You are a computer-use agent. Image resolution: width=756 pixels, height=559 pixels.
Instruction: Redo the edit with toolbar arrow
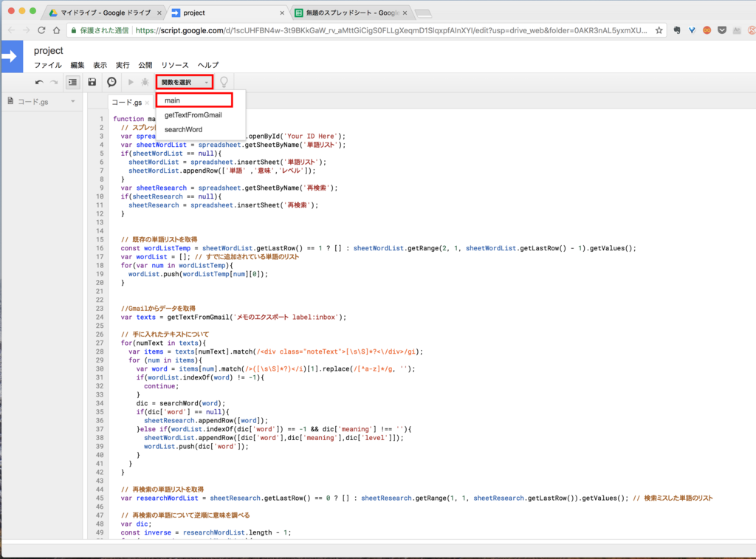54,83
